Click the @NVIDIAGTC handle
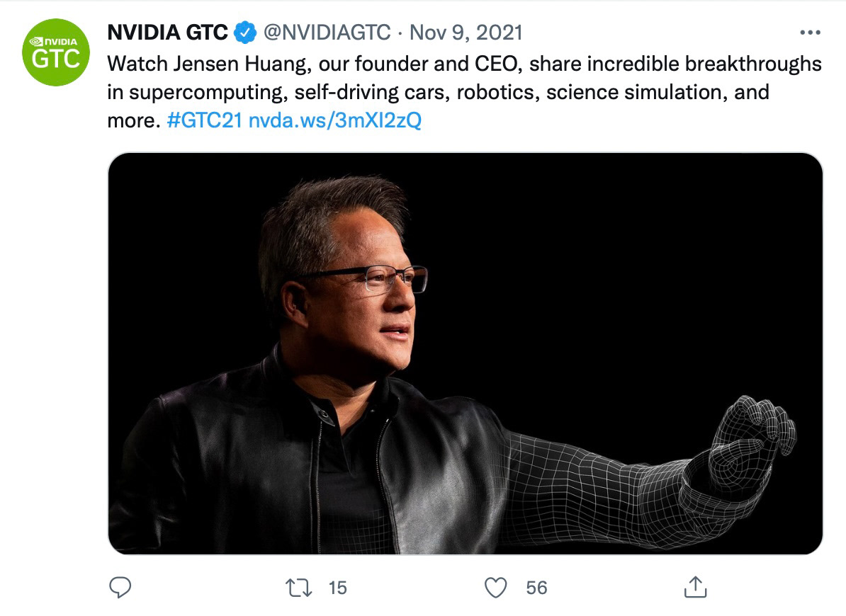This screenshot has width=846, height=616. (x=327, y=33)
